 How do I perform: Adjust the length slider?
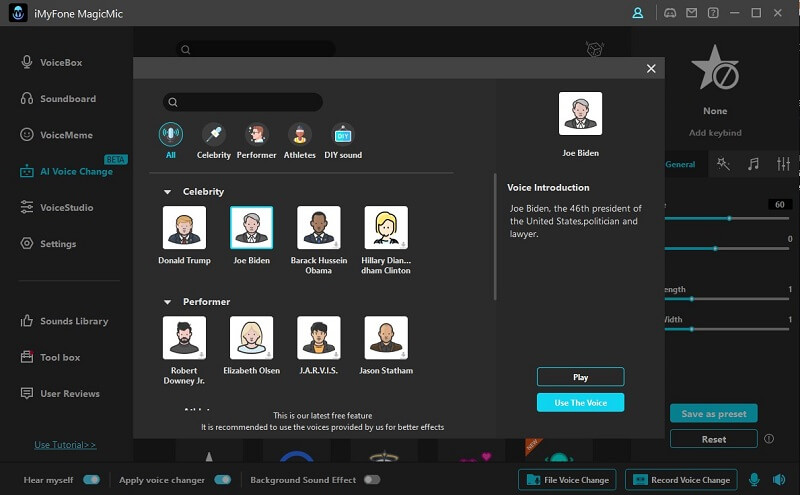click(x=727, y=299)
